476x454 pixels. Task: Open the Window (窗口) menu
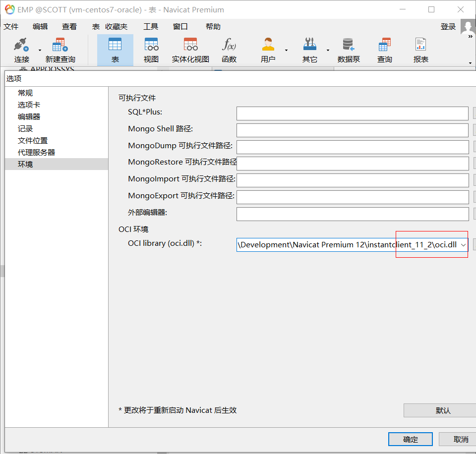(180, 27)
